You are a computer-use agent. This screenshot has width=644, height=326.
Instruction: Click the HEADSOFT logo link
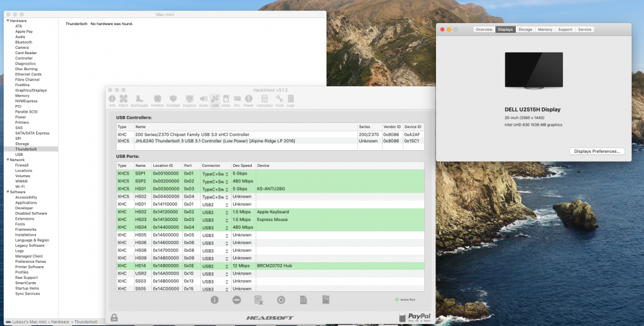270,318
